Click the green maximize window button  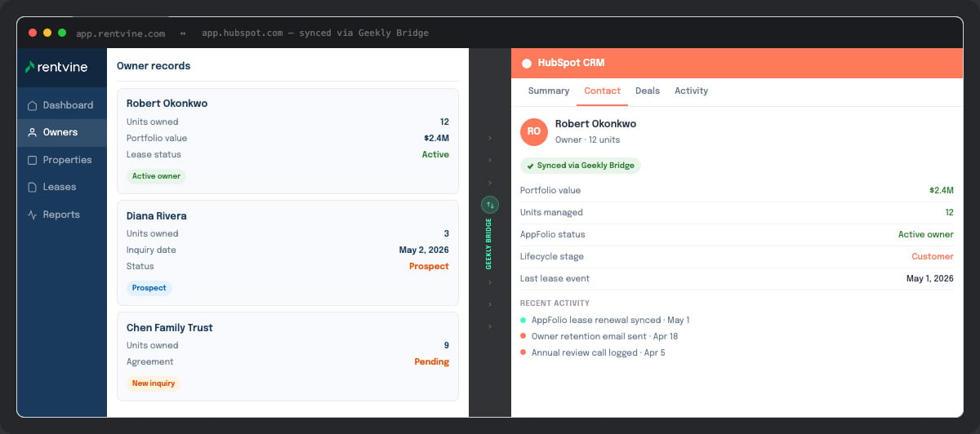tap(62, 33)
